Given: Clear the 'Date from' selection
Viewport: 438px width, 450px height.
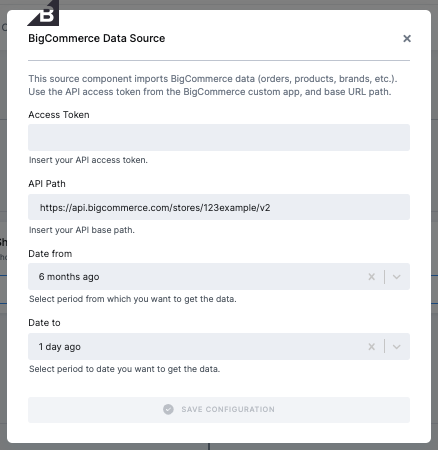Looking at the screenshot, I should point(371,277).
